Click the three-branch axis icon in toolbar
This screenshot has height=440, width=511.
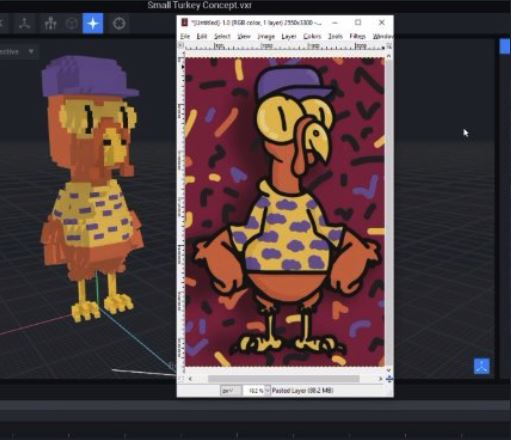coord(24,24)
